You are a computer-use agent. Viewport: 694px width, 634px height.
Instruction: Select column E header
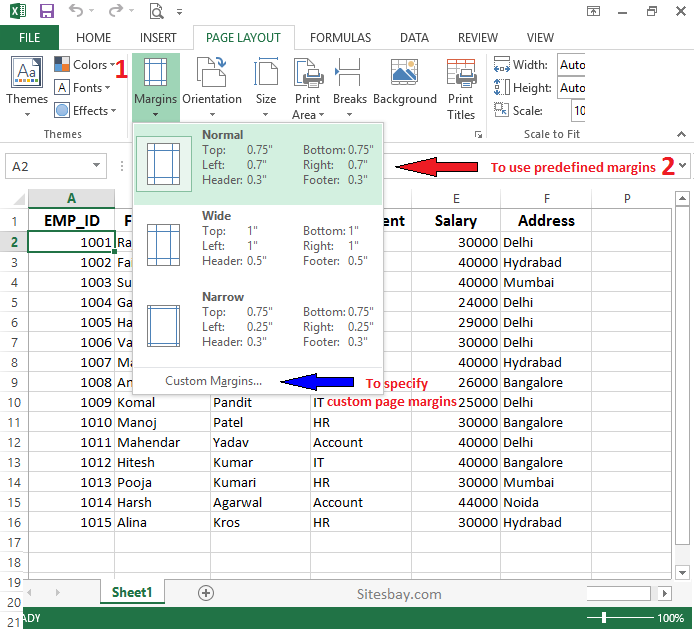tap(456, 198)
